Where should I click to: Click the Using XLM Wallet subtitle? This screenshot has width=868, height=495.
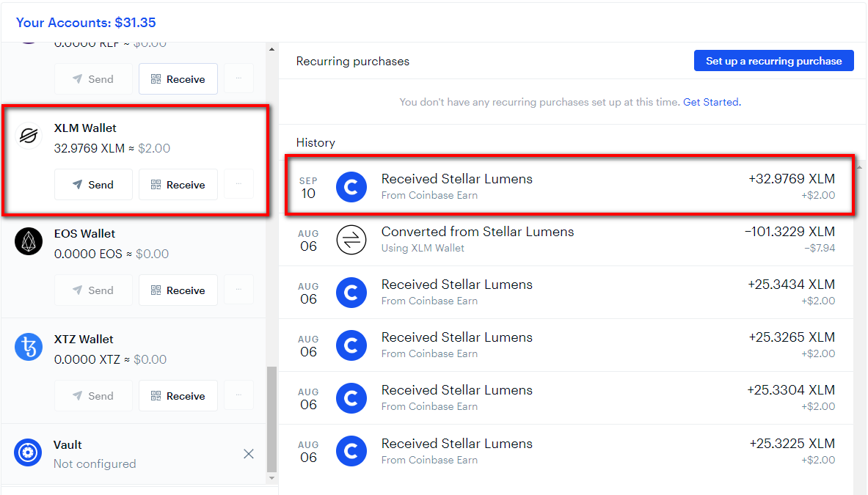point(423,248)
